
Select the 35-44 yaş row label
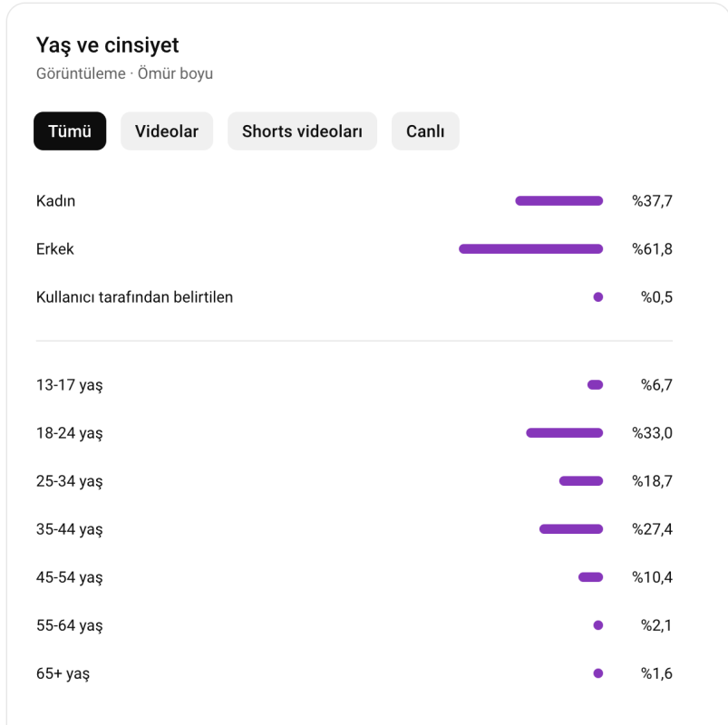(70, 529)
